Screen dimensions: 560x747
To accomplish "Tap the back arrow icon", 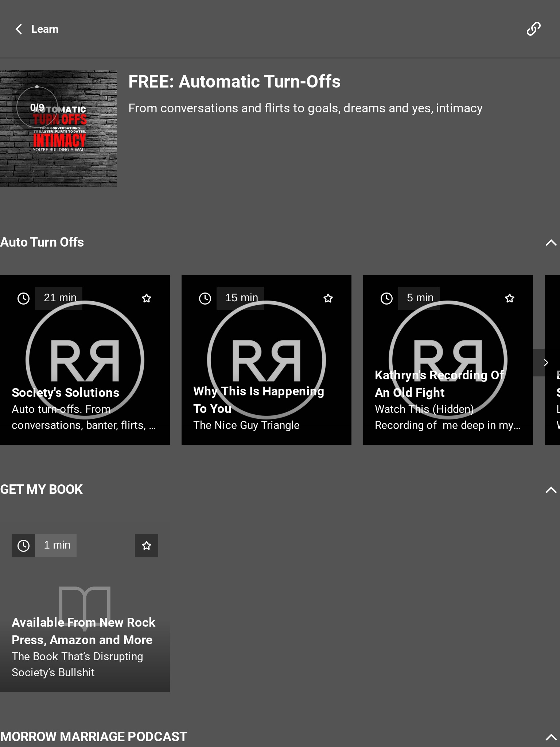I will pos(19,29).
